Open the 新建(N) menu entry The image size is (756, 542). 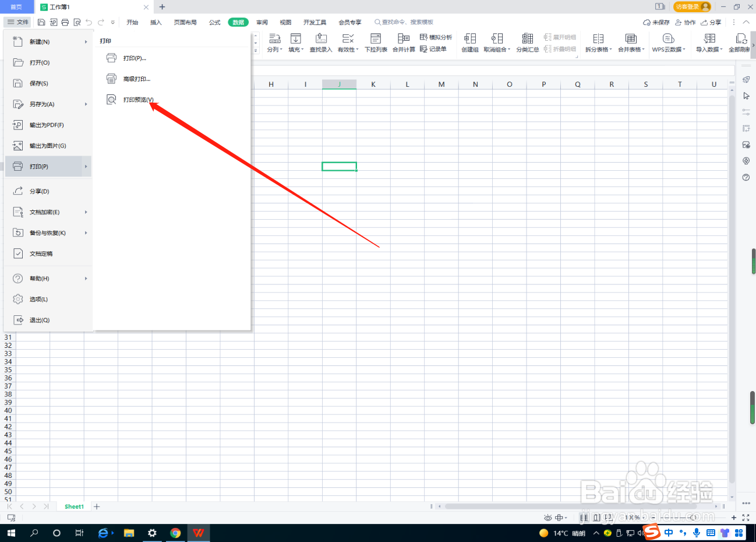(x=48, y=42)
